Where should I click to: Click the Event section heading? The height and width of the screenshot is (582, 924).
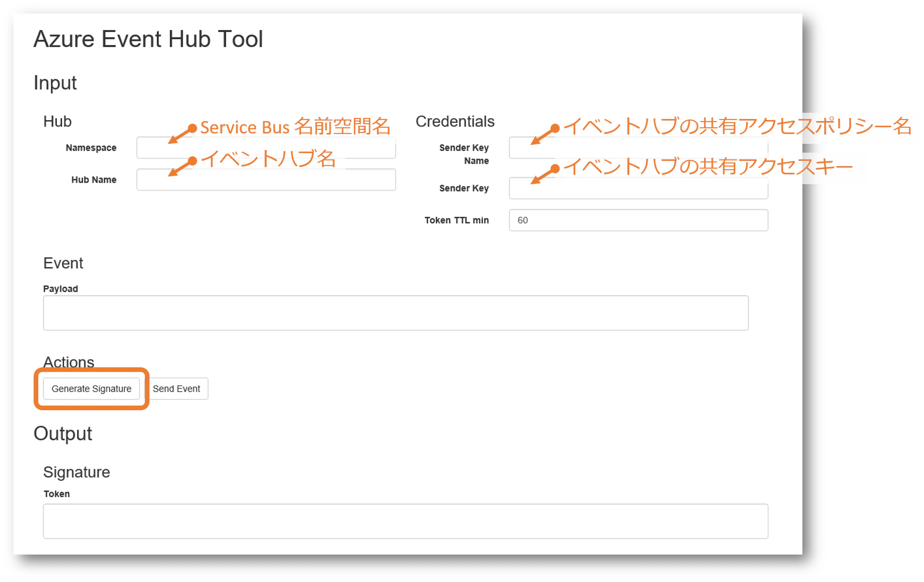pos(63,263)
